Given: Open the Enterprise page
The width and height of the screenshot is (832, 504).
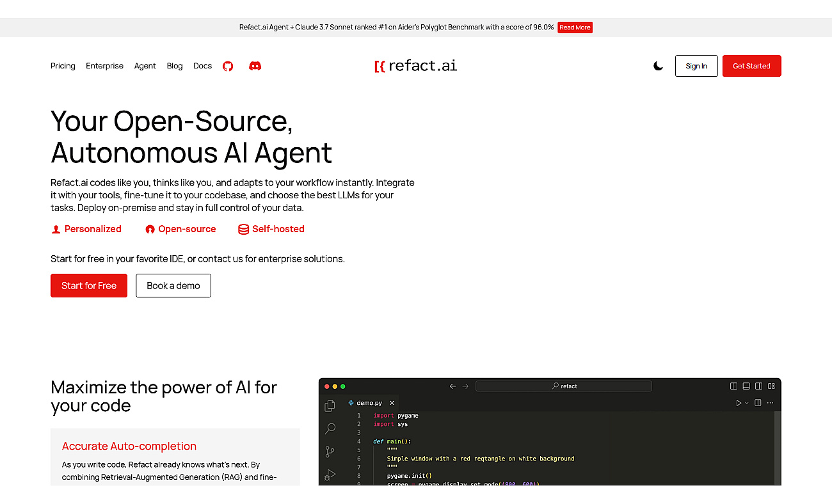Looking at the screenshot, I should 105,66.
